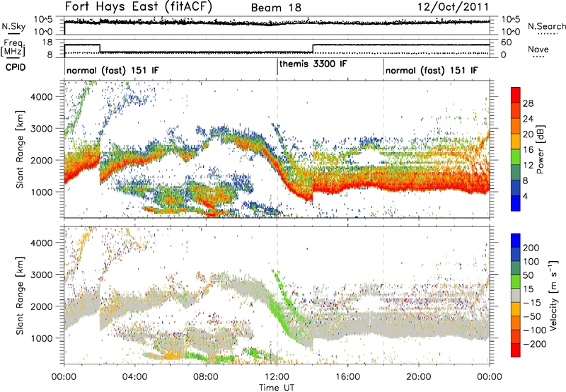Click the '16:00' time axis tick label
This screenshot has width=566, height=392.
(347, 377)
